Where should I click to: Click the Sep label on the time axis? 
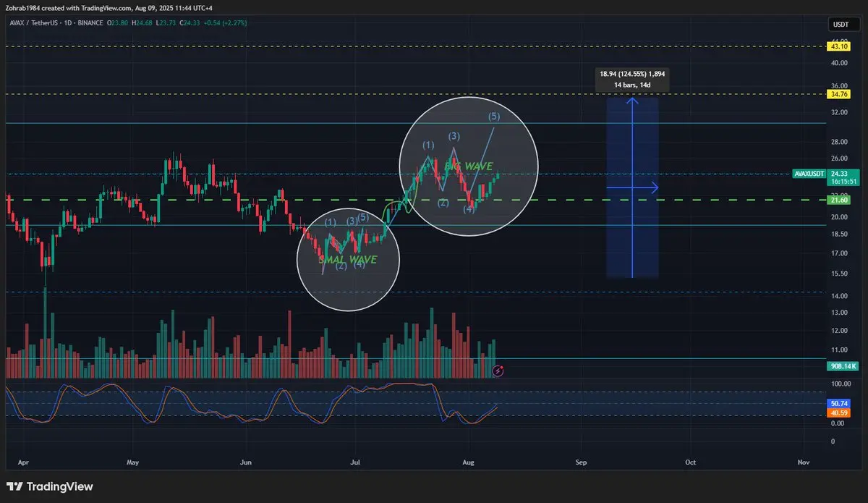(x=580, y=461)
